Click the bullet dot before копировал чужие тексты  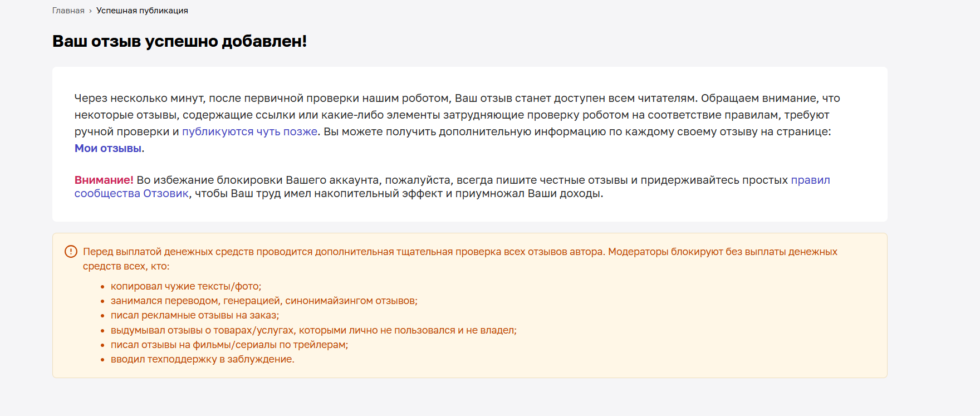(102, 287)
